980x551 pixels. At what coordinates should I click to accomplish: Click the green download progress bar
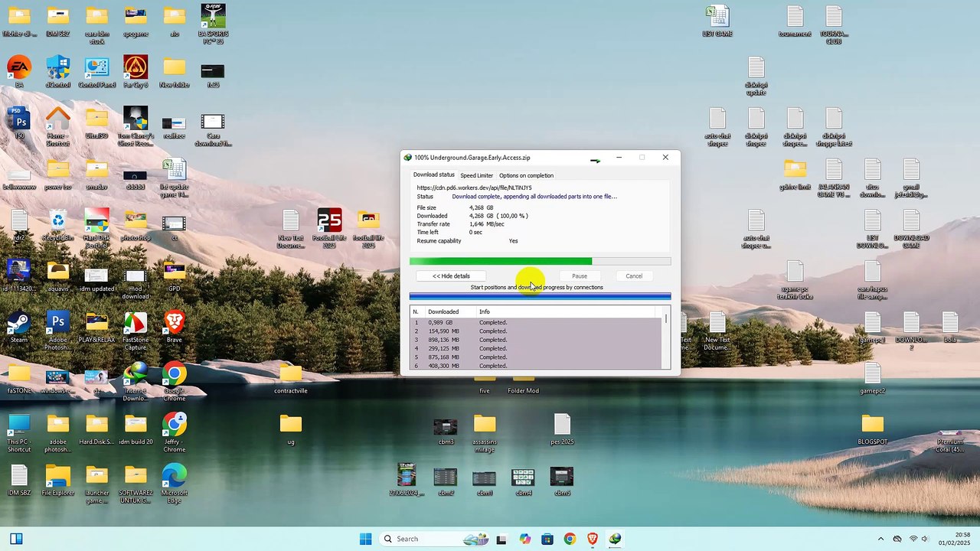[540, 262]
